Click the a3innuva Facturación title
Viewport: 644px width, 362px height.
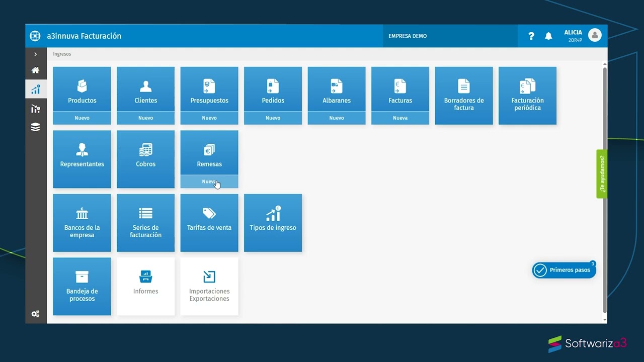(x=84, y=36)
